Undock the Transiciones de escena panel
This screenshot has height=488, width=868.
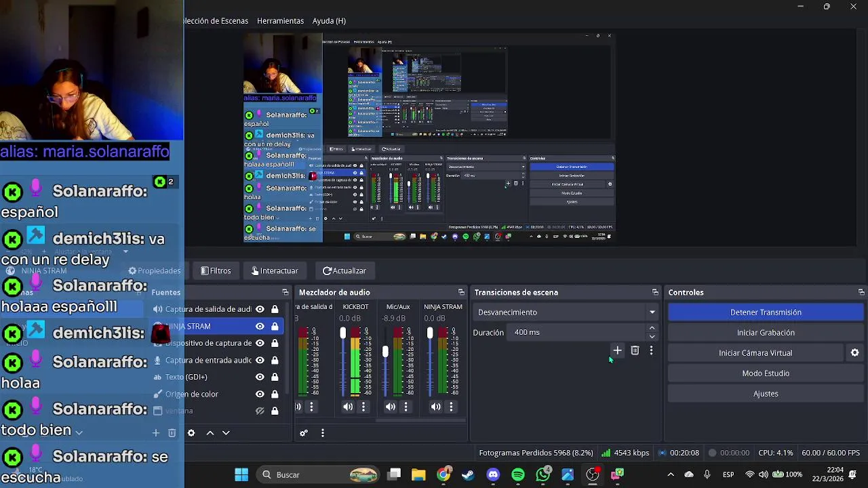655,292
